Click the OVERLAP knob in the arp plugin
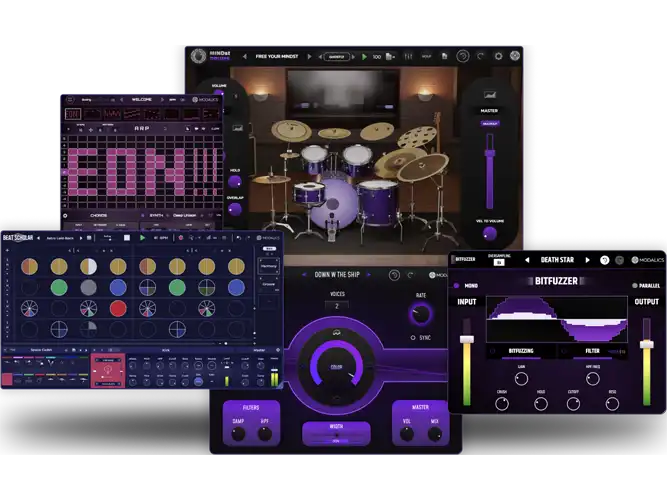Viewport: 667px width, 500px height. coord(234,209)
